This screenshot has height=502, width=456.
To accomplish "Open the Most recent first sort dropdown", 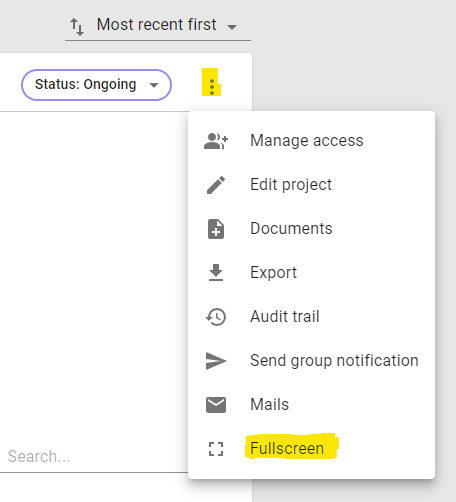I will tap(158, 25).
